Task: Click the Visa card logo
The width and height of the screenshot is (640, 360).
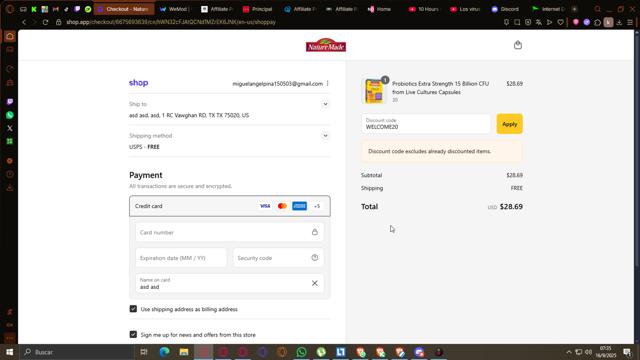Action: pyautogui.click(x=265, y=206)
